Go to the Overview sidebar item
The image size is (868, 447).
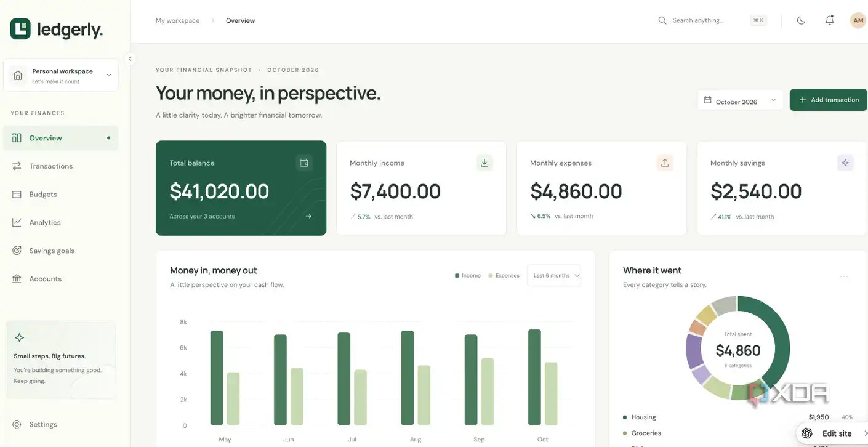tap(61, 138)
